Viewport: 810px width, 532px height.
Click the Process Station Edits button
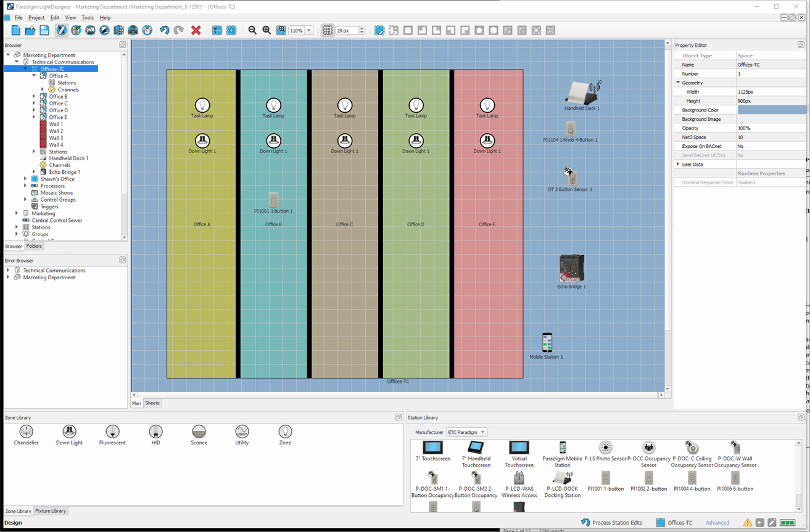coord(611,523)
